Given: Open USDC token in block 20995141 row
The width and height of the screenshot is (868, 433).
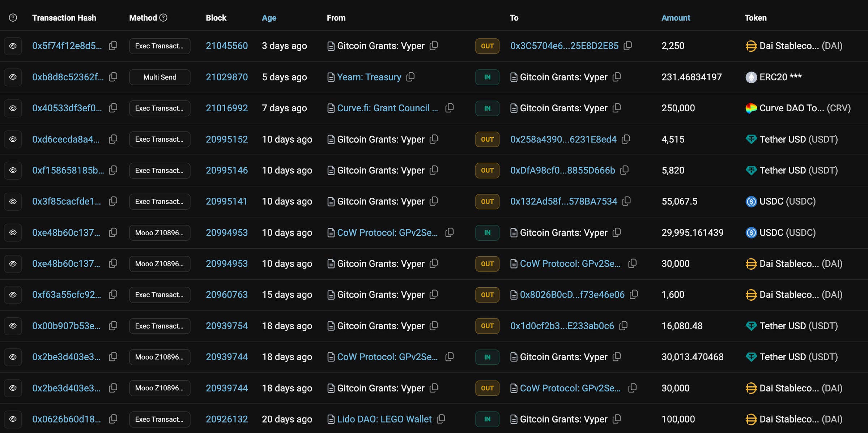Looking at the screenshot, I should [787, 201].
